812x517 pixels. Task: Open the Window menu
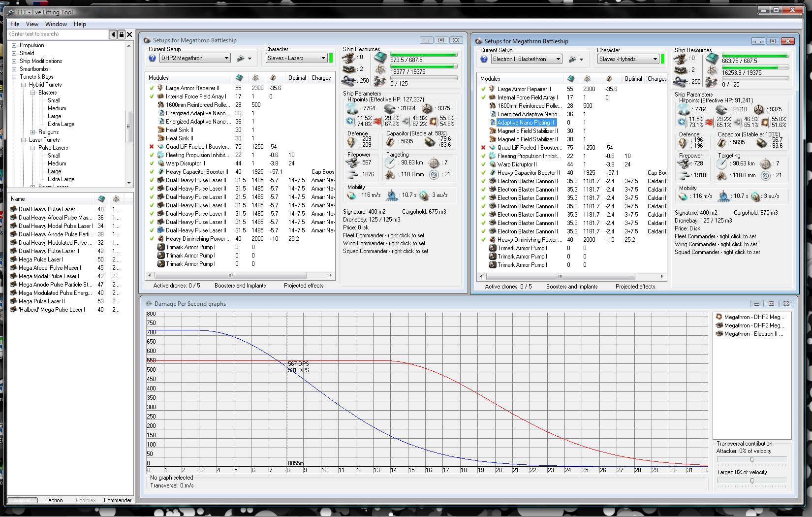coord(56,24)
